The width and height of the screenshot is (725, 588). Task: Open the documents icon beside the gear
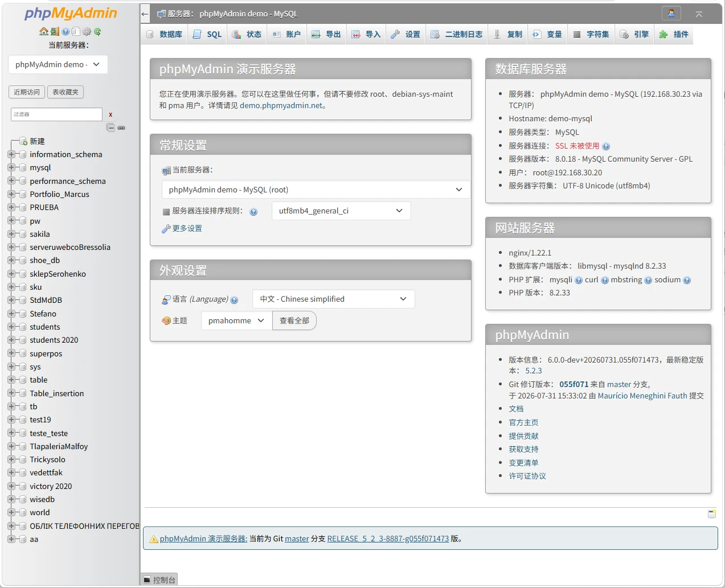click(75, 32)
